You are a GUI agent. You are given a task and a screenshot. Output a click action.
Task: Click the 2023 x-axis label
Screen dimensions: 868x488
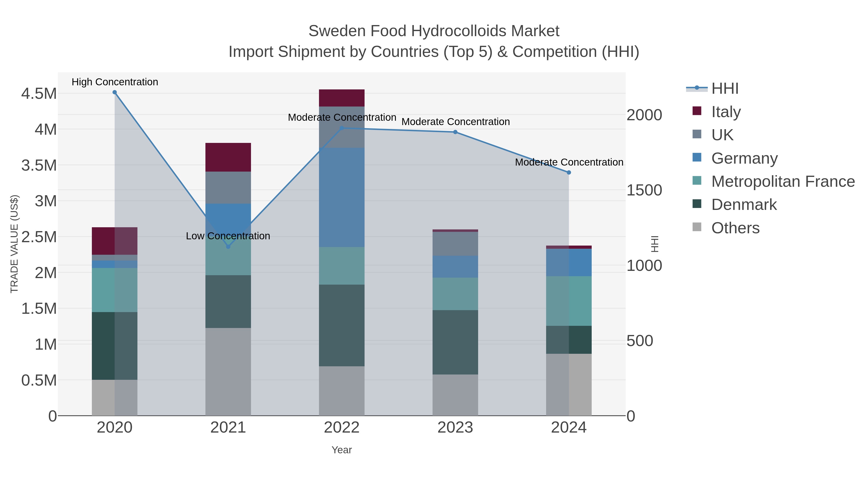[x=455, y=428]
